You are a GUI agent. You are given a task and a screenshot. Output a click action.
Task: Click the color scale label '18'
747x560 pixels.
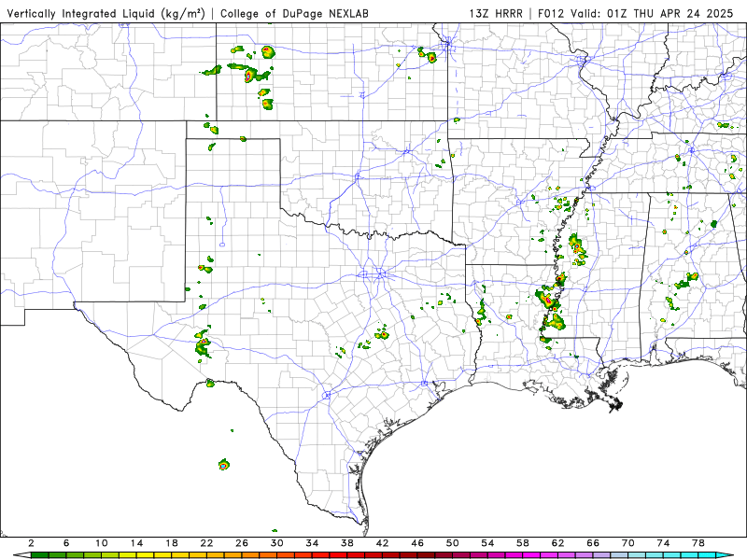pos(172,543)
